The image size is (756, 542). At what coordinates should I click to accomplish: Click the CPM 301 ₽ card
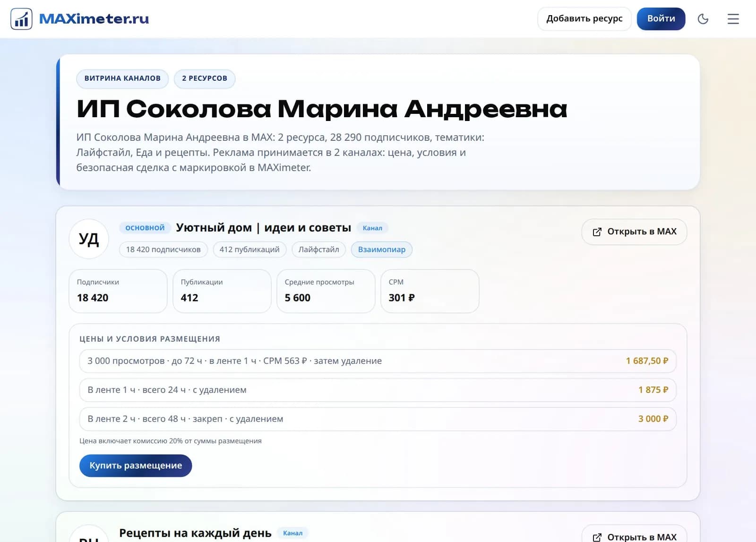pos(430,291)
